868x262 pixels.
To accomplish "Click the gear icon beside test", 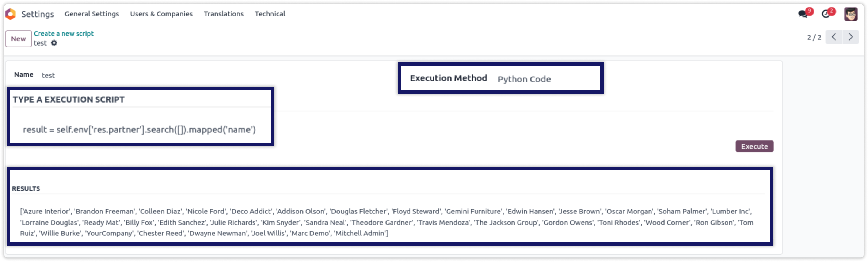I will tap(54, 43).
